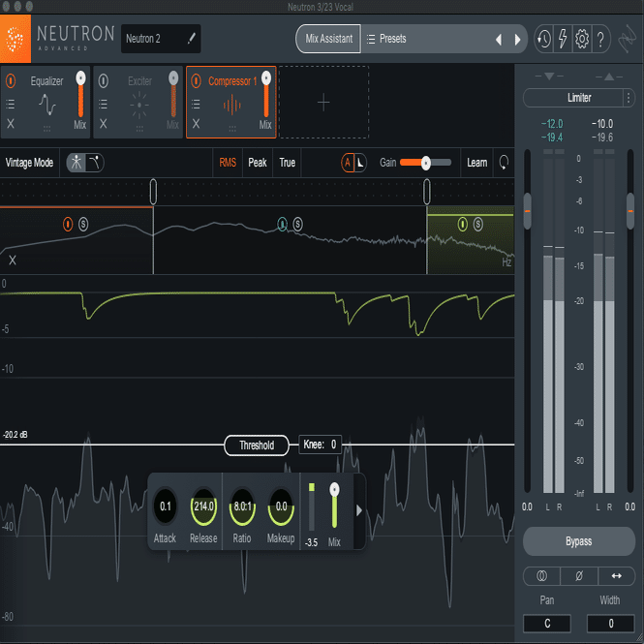Adjust the Compressor 1 Mix slider
The width and height of the screenshot is (644, 644).
click(266, 95)
